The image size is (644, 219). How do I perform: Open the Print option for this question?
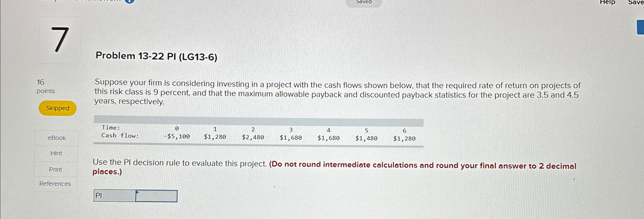click(x=55, y=169)
